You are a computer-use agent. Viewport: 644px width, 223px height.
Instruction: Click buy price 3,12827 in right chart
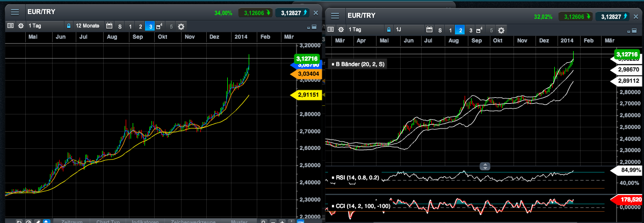tap(612, 16)
